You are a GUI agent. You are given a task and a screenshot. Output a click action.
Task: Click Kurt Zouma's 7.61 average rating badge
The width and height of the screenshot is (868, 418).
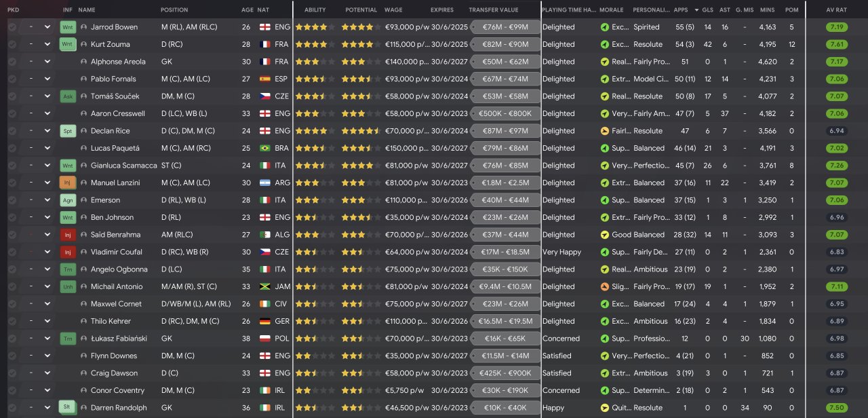(x=837, y=45)
